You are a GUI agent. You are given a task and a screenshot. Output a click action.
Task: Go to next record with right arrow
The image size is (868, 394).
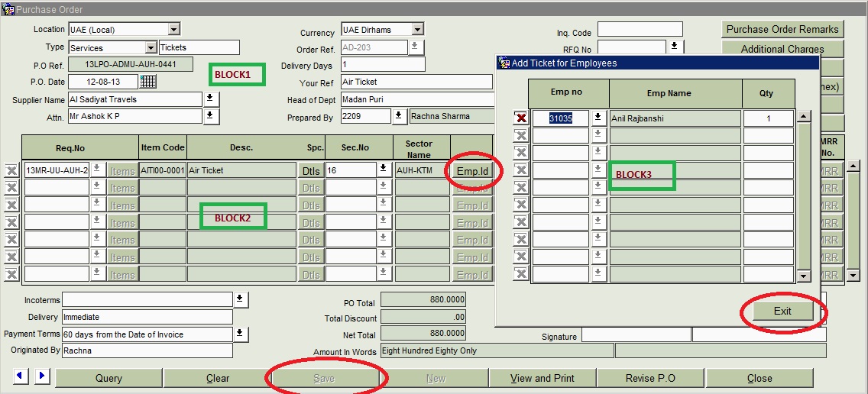[x=41, y=376]
